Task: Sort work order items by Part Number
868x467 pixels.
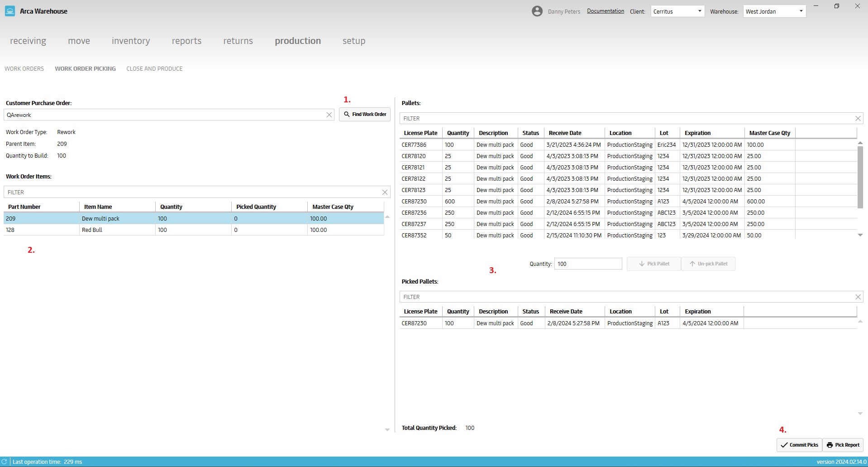Action: [x=42, y=207]
